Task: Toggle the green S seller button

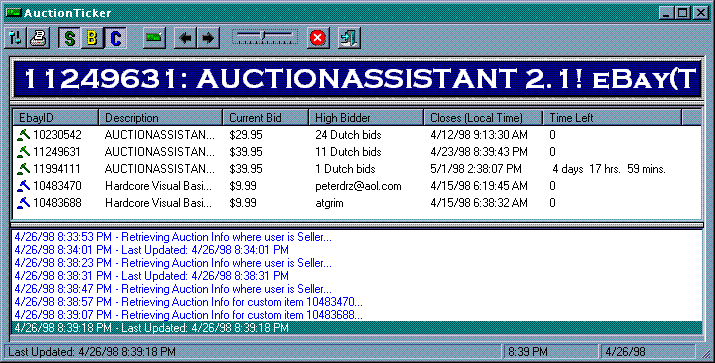Action: (x=69, y=38)
